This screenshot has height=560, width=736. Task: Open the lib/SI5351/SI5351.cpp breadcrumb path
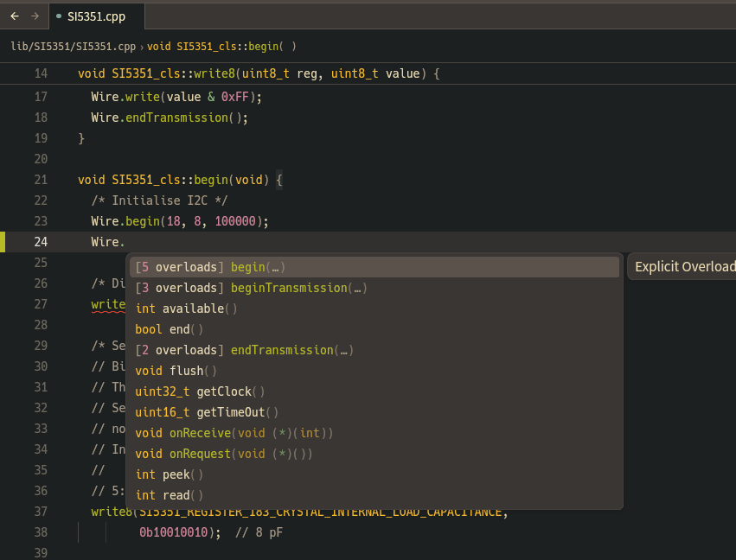point(73,47)
